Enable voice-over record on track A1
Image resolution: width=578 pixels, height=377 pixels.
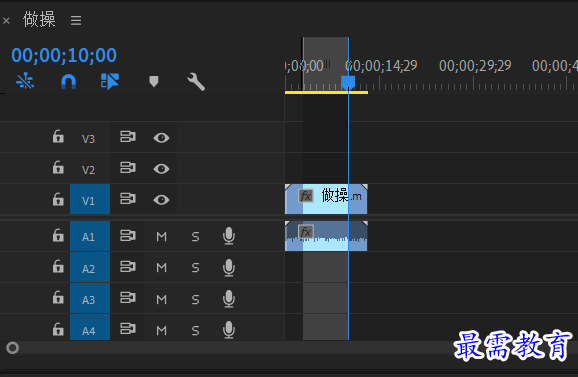229,236
